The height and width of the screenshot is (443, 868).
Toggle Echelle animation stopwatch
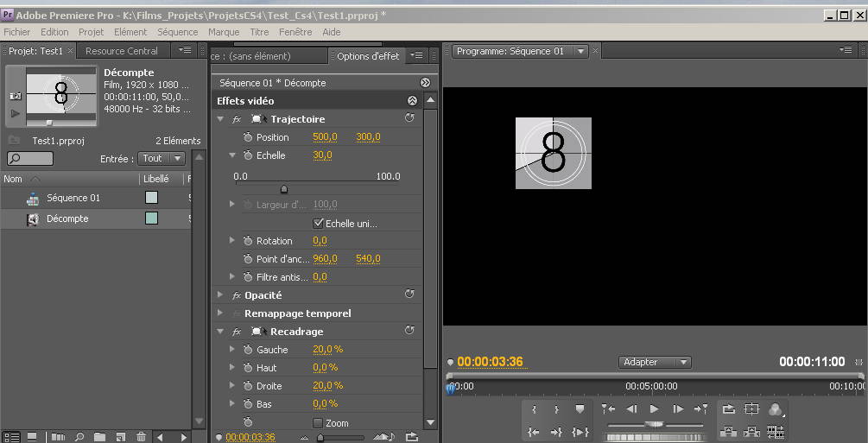click(x=248, y=155)
